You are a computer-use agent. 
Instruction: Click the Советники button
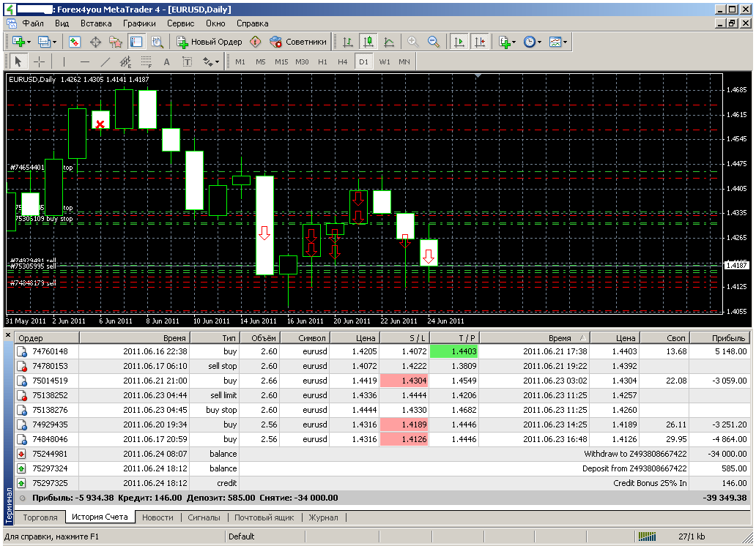298,42
